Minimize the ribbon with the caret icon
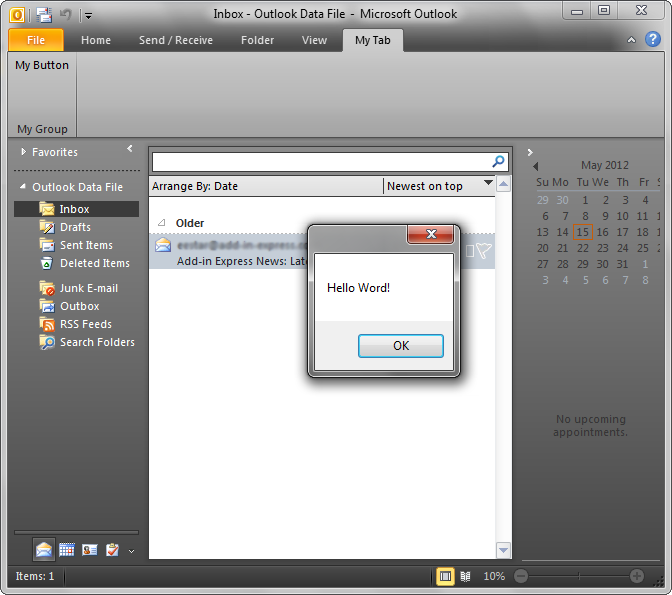Screen dimensions: 672x595 [631, 40]
